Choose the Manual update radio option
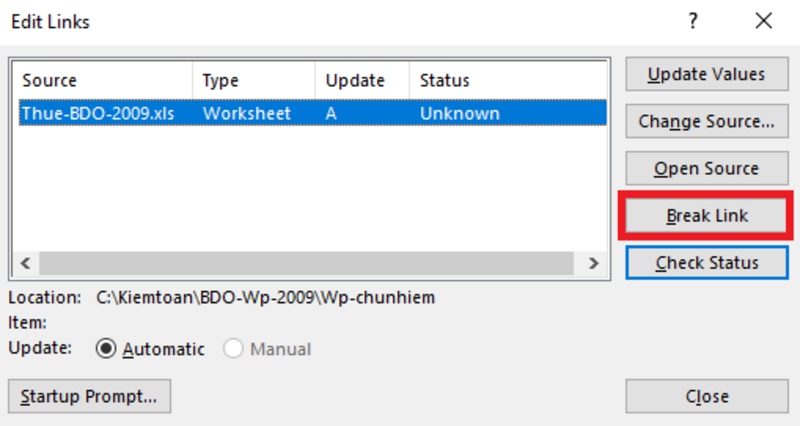This screenshot has width=800, height=426. point(234,349)
